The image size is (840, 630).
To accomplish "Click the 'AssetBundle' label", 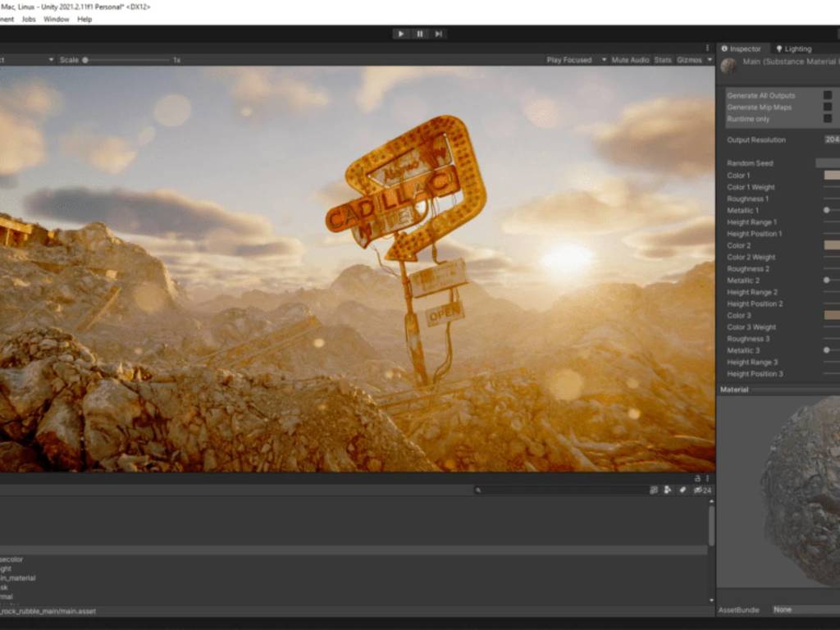I will click(739, 609).
